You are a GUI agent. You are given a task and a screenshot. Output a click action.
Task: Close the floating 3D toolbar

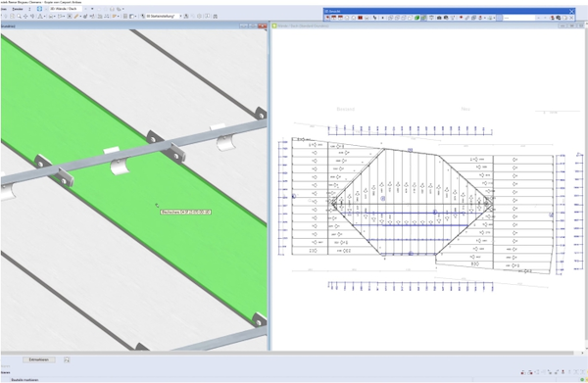tap(571, 11)
